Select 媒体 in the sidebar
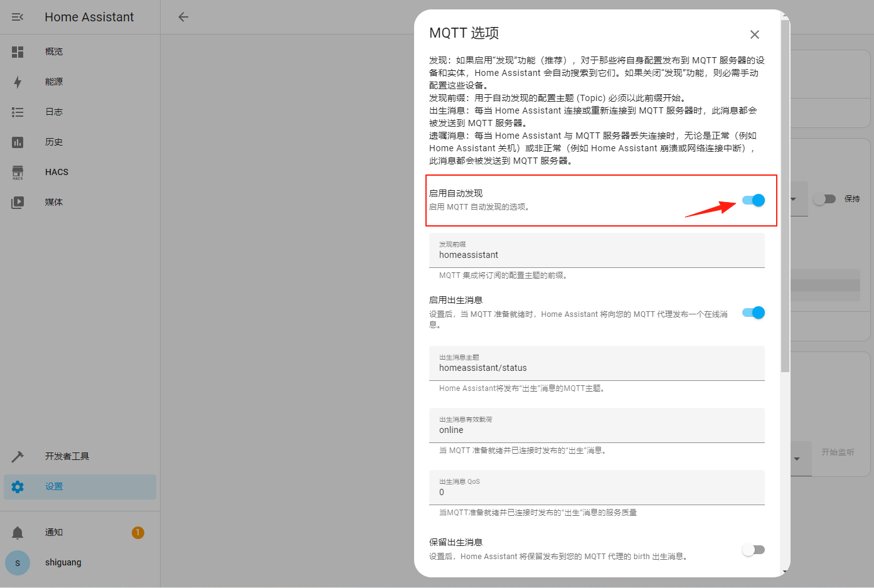 click(x=80, y=202)
